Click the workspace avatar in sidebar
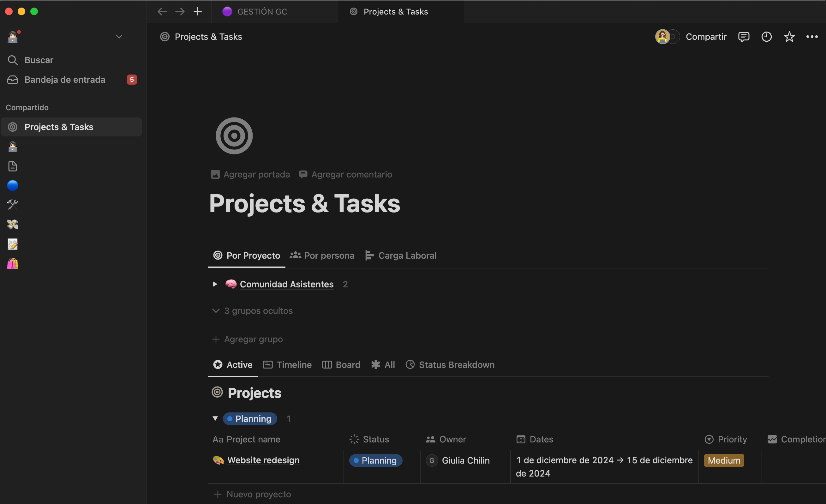 point(13,37)
